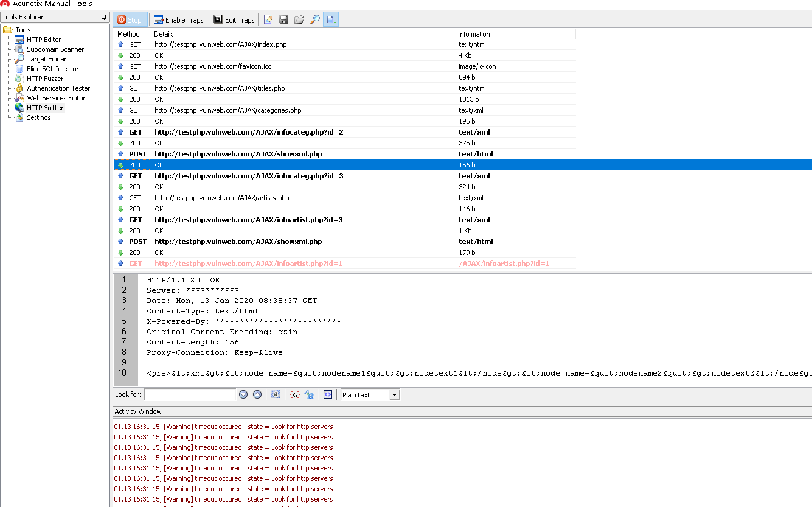Select the 200 OK response sized 1013 b
812x507 pixels.
tap(345, 99)
